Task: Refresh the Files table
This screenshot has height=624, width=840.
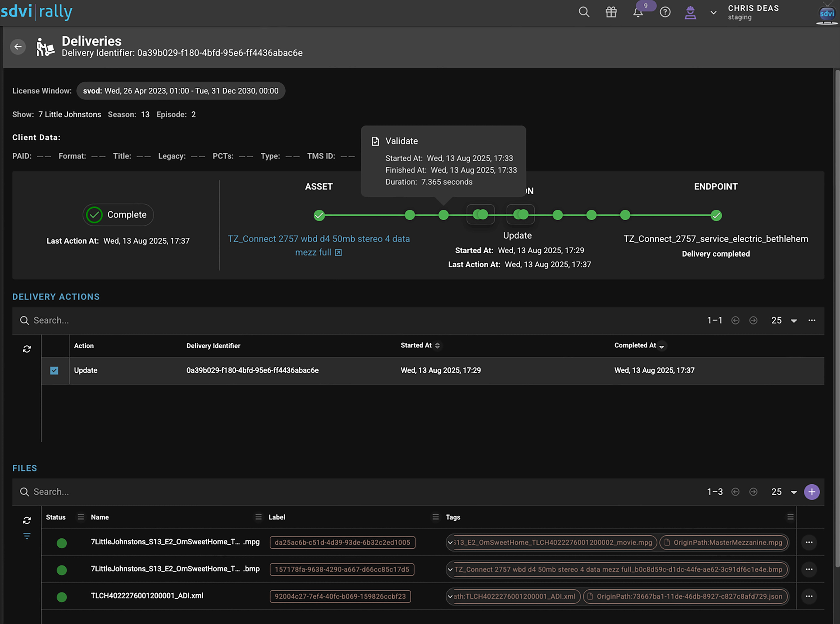Action: tap(27, 520)
